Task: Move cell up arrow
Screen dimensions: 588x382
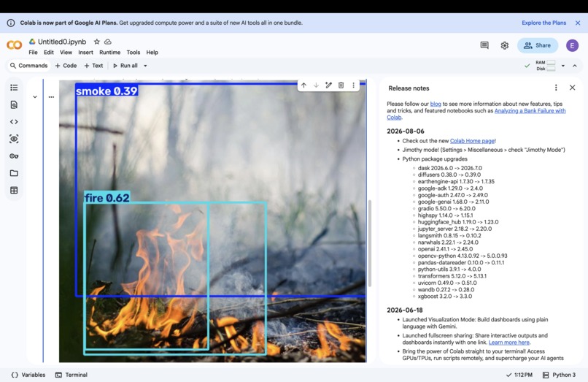Action: (x=303, y=85)
